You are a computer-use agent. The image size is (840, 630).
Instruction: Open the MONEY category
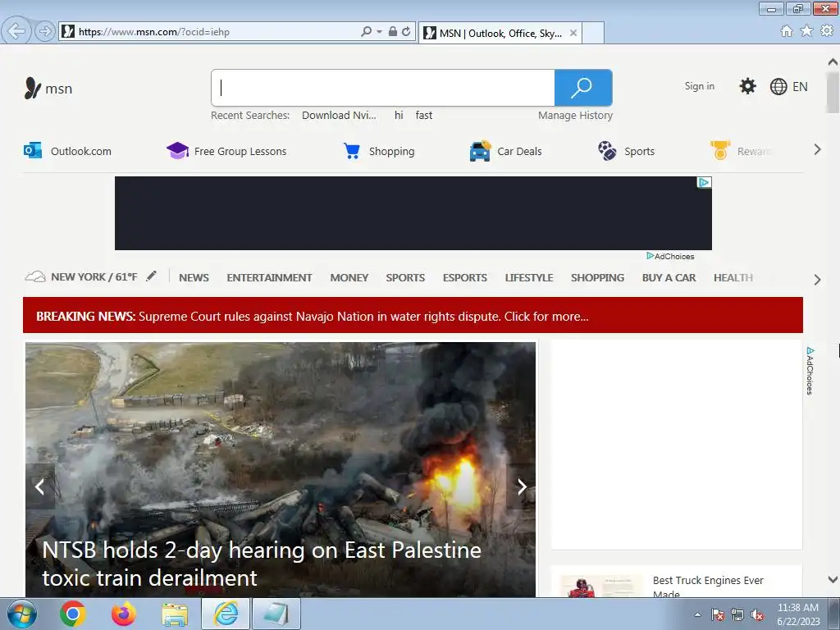(x=349, y=277)
